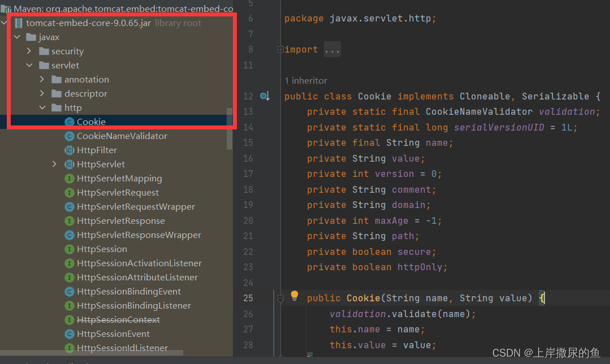Click the CookieNameValidator class icon
Viewport: 610px width, 364px height.
[x=69, y=136]
